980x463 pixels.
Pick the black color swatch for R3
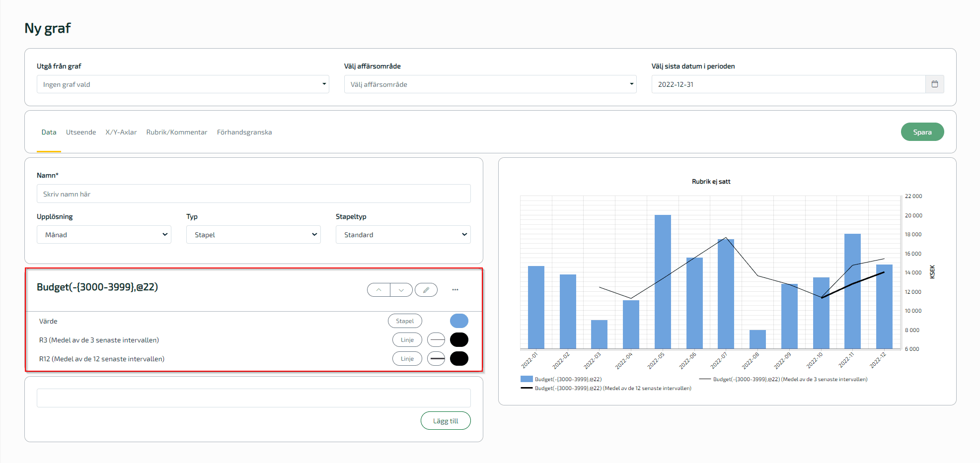pos(459,340)
